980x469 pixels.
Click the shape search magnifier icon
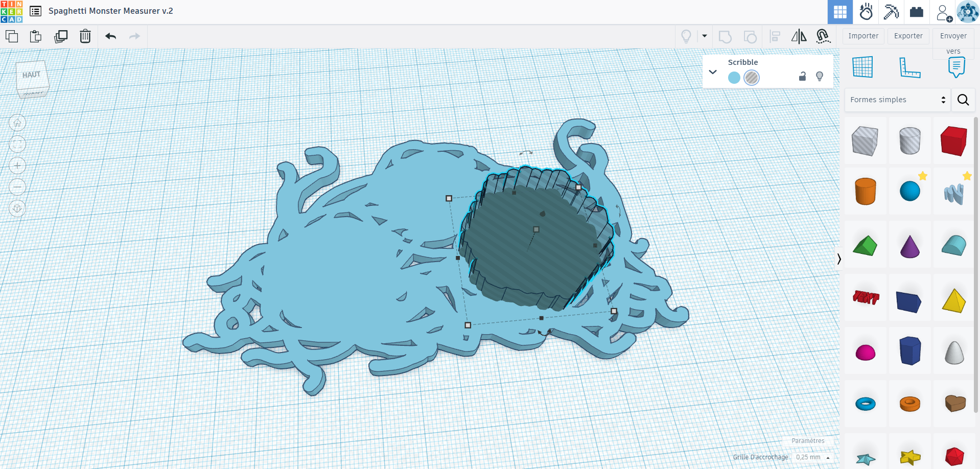pyautogui.click(x=963, y=100)
